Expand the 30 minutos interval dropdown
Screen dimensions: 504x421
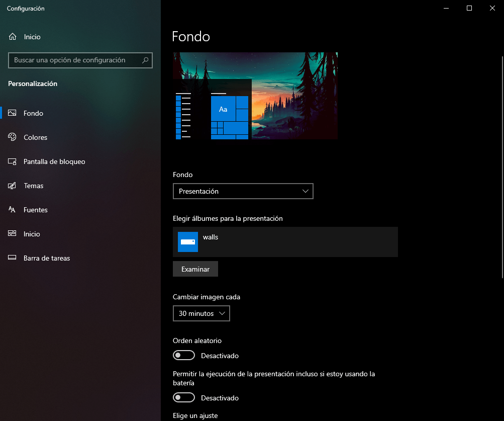[201, 313]
